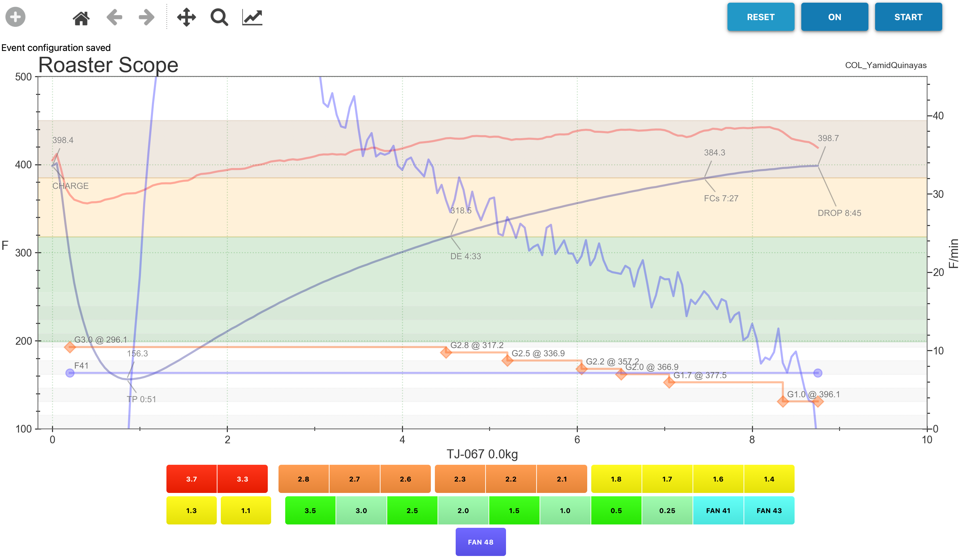
Task: Toggle the ON button
Action: point(834,17)
